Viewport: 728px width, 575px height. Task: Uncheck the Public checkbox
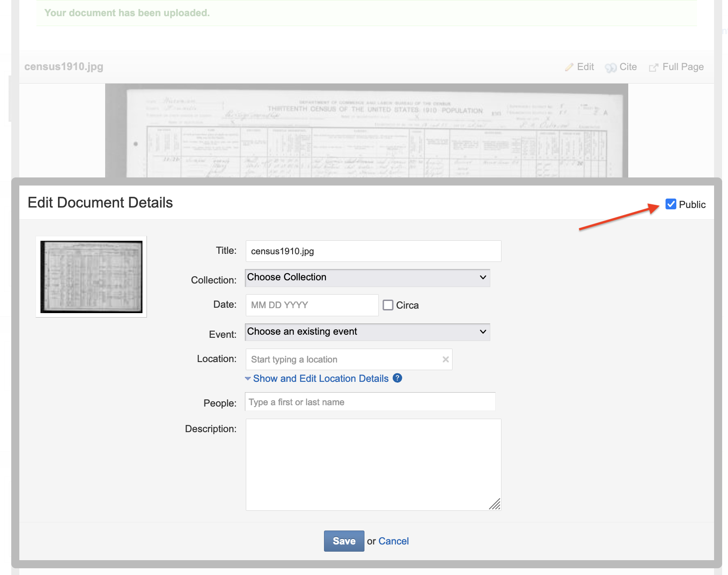[670, 204]
